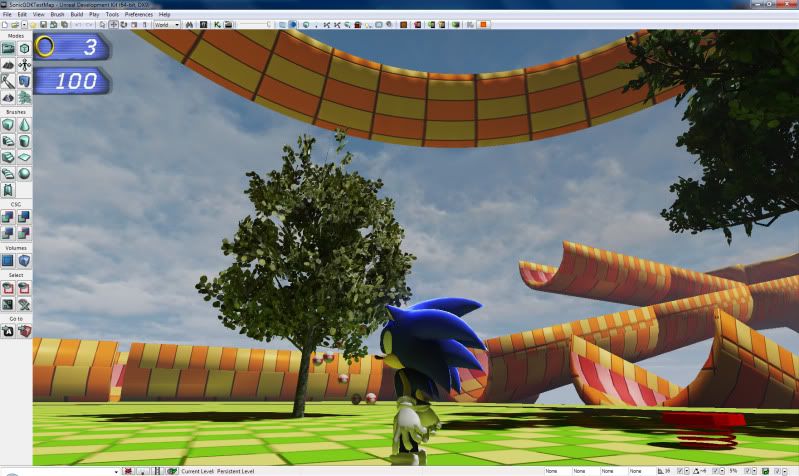Viewport: 799px width, 476px height.
Task: Create a Curved Staircase brush
Action: (x=8, y=141)
